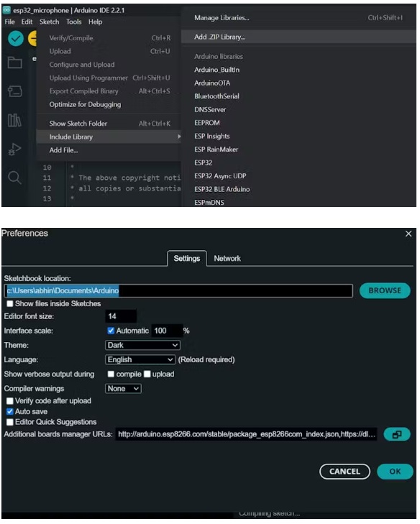Click the Arduino IDE logo in title bar

click(6, 10)
